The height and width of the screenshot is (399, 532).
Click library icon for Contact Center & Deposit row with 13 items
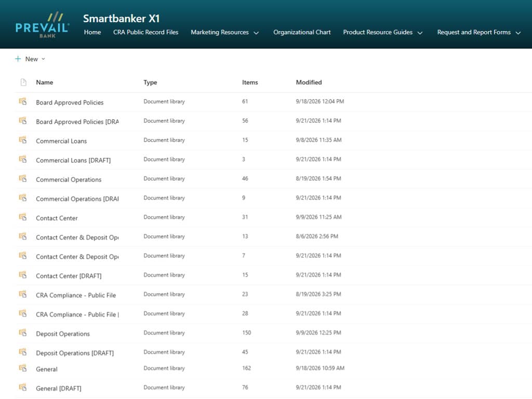23,236
